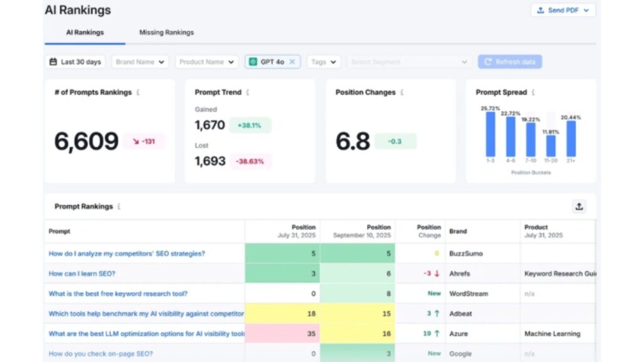The width and height of the screenshot is (644, 362).
Task: Click the info icon next to # of Prompts Rankings
Action: coord(139,92)
